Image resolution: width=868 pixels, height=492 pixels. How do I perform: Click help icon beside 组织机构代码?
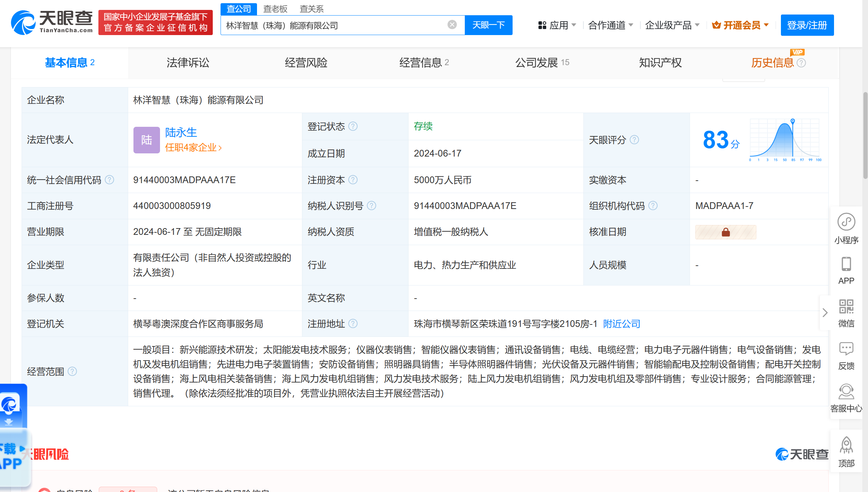tap(653, 206)
